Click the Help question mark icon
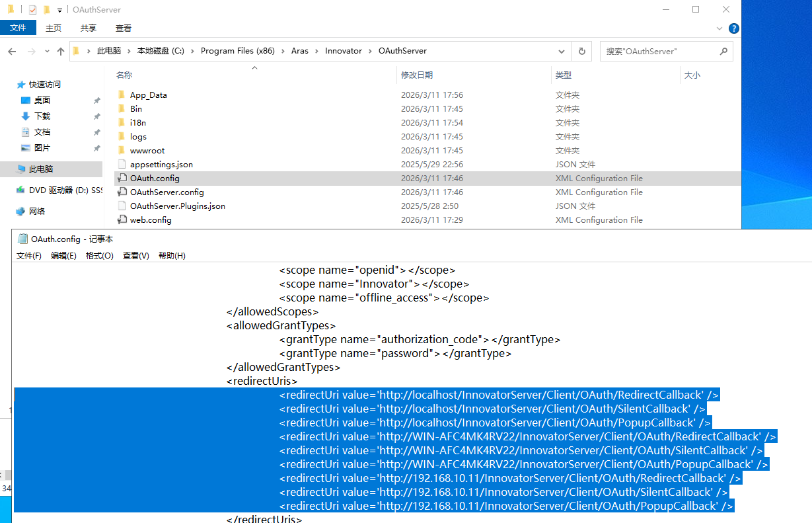 733,28
